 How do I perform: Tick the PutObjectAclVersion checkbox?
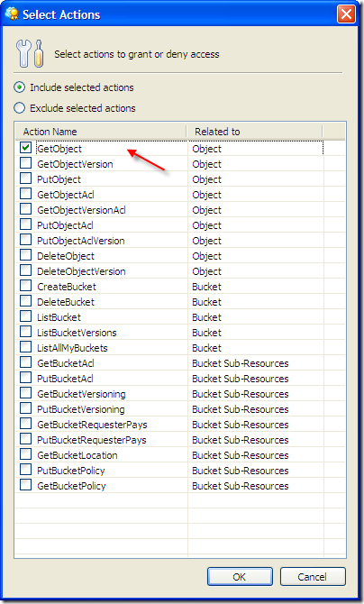(26, 240)
